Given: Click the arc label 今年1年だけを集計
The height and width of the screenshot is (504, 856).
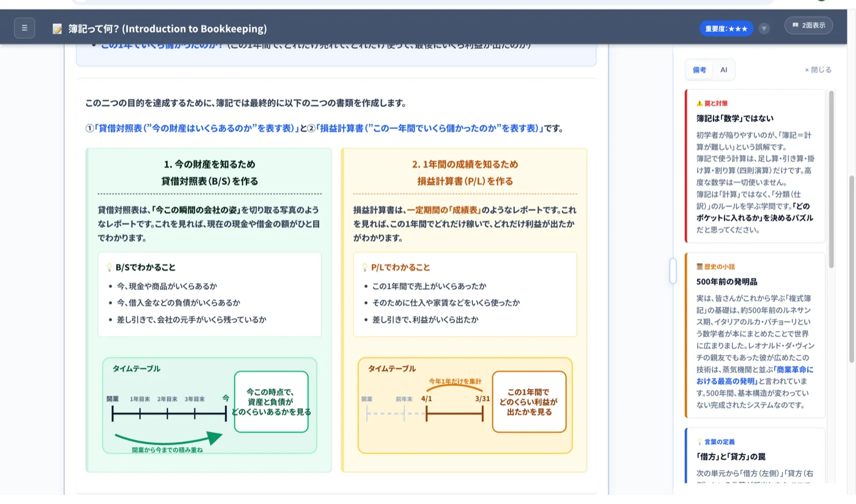Looking at the screenshot, I should pyautogui.click(x=454, y=380).
